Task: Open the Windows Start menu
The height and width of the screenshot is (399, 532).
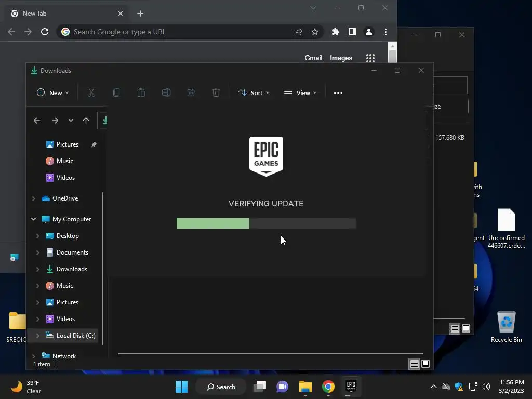Action: coord(181,387)
